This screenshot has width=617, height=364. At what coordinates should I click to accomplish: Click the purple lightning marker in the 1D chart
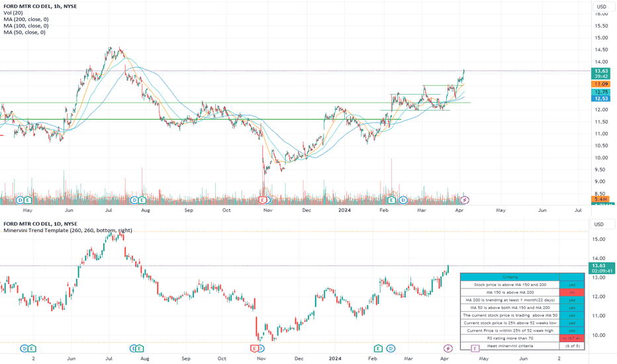[x=448, y=348]
